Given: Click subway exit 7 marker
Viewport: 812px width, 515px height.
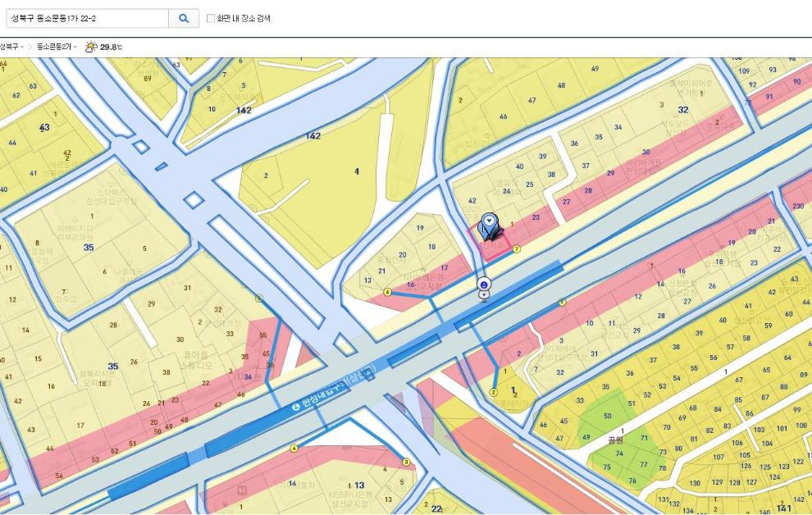Looking at the screenshot, I should pos(516,248).
